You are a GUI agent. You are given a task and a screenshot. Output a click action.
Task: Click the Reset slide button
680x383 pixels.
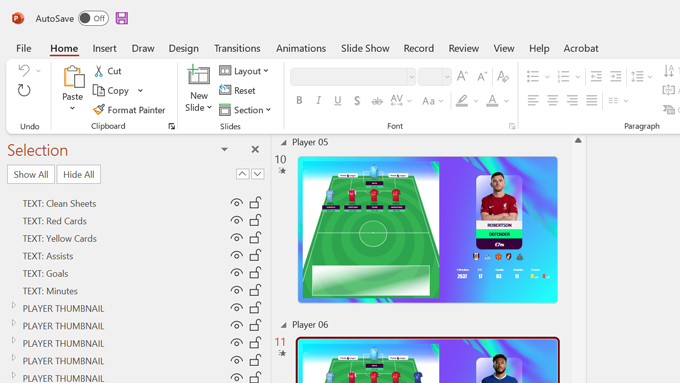point(237,90)
